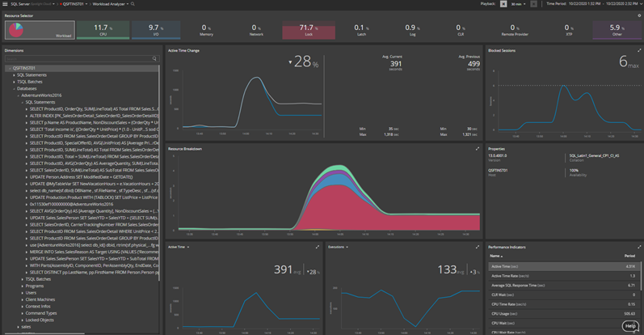Select the Workload pie chart tile
This screenshot has width=644, height=335.
(40, 30)
